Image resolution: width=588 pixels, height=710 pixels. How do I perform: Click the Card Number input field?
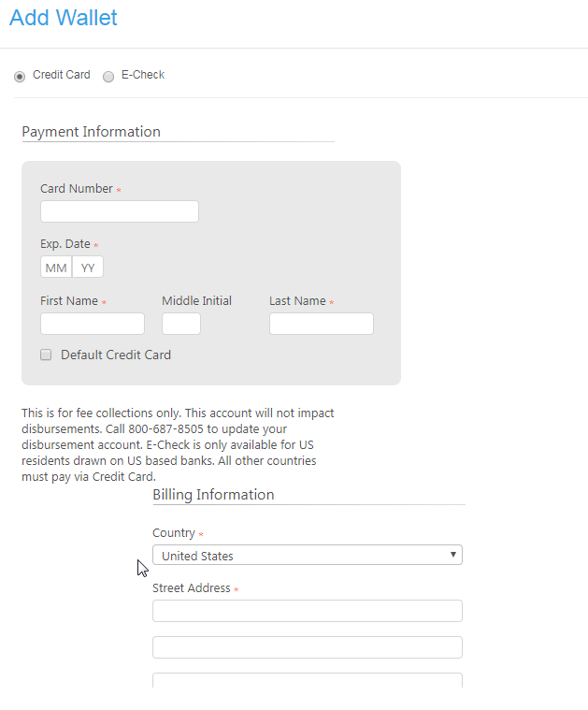tap(120, 211)
